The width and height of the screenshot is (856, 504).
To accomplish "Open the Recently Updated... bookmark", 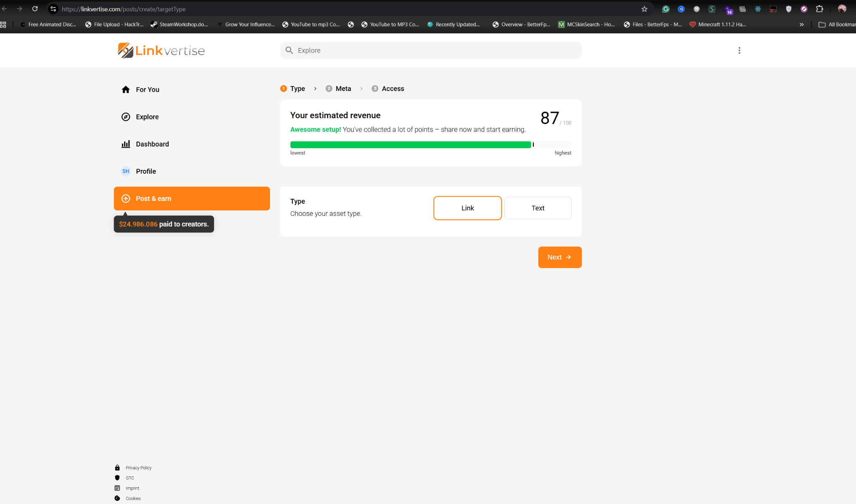I will tap(453, 25).
